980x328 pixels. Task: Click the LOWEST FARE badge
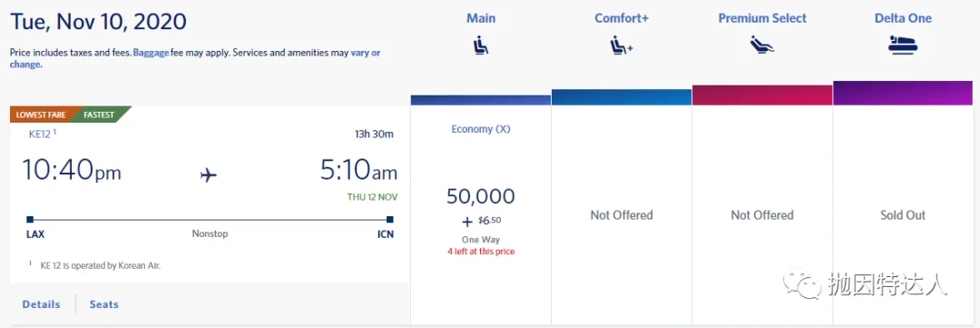pyautogui.click(x=41, y=114)
